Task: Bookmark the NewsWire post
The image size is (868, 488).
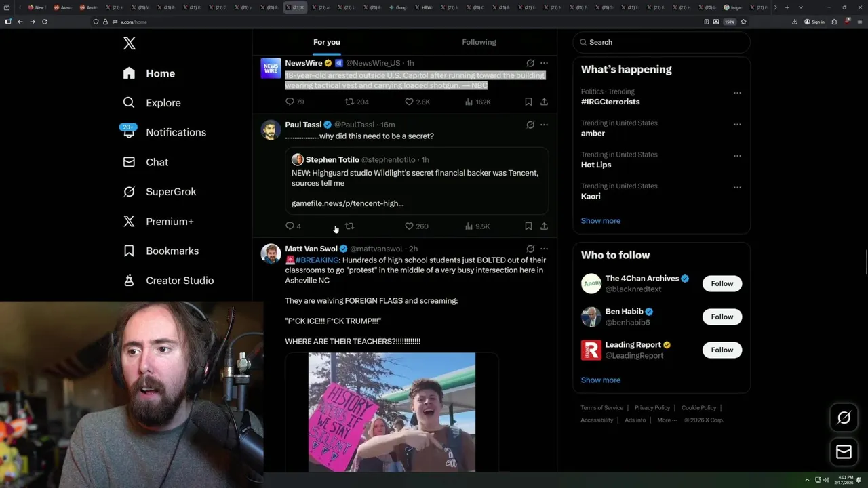Action: [x=528, y=102]
